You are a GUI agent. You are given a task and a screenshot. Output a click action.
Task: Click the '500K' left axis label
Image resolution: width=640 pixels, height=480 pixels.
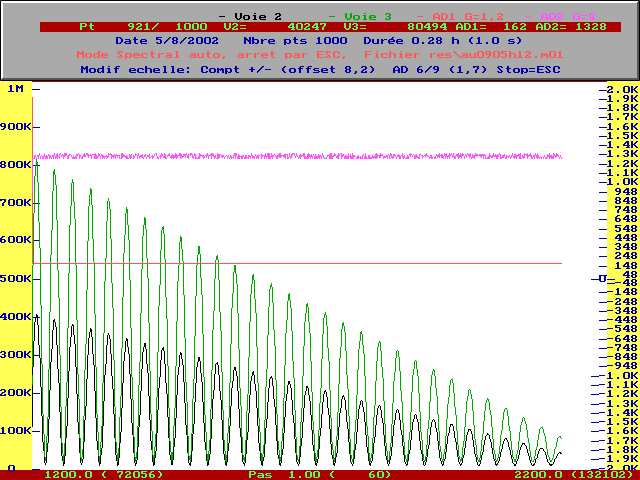[15, 278]
